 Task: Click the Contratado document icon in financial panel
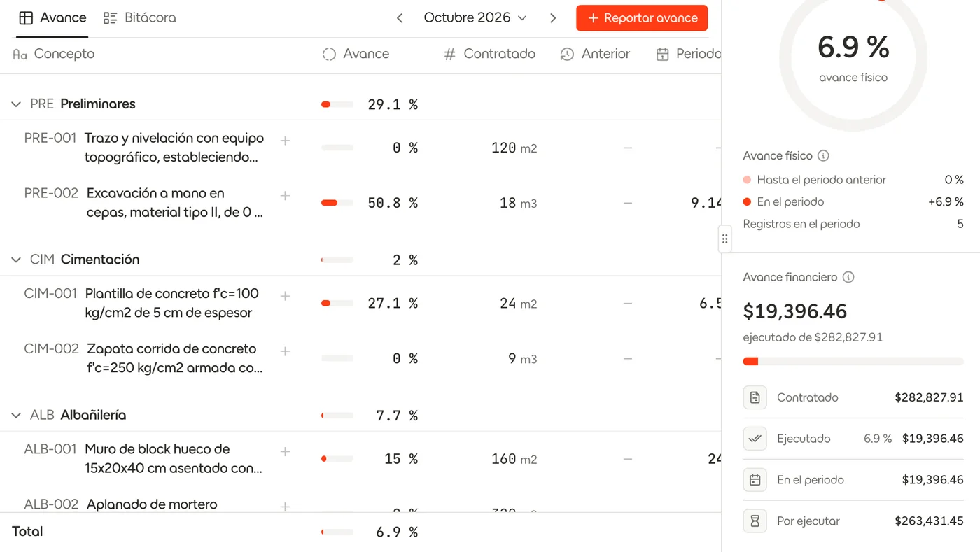tap(755, 397)
